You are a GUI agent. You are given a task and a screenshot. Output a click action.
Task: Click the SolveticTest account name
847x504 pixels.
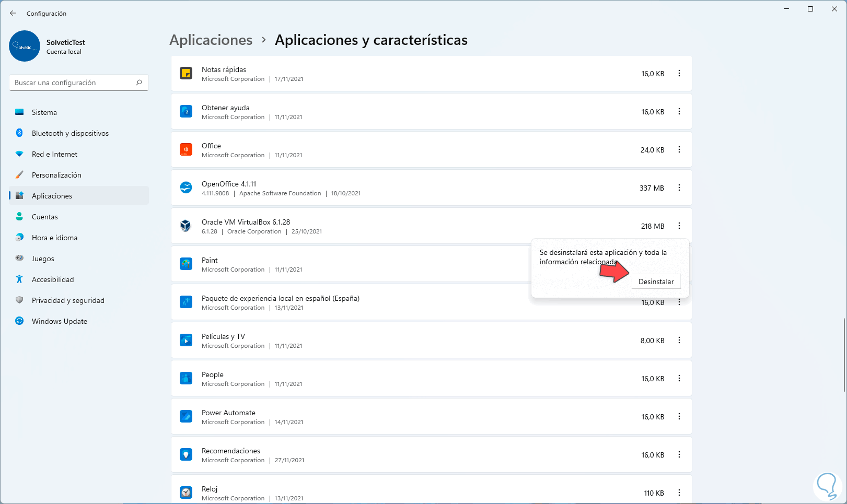pos(65,42)
